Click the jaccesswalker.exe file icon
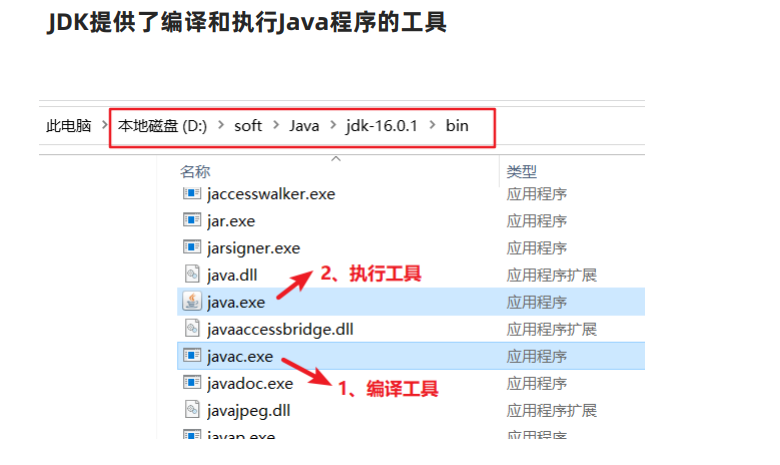Viewport: 780px width, 465px height. [x=192, y=192]
